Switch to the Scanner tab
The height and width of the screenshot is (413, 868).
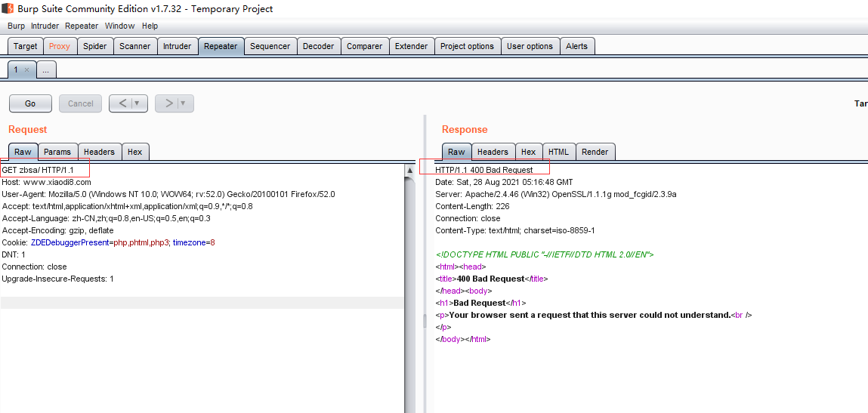coord(136,47)
